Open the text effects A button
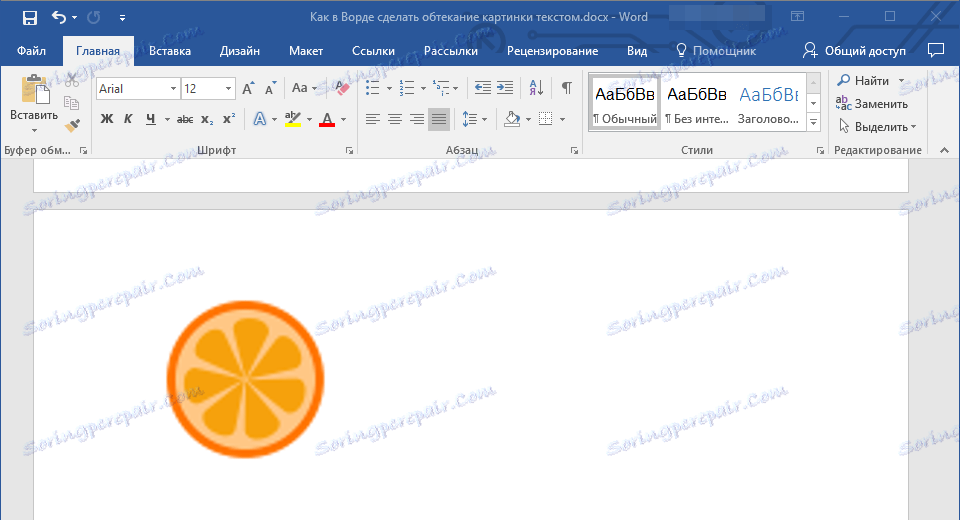This screenshot has height=520, width=960. (x=260, y=119)
